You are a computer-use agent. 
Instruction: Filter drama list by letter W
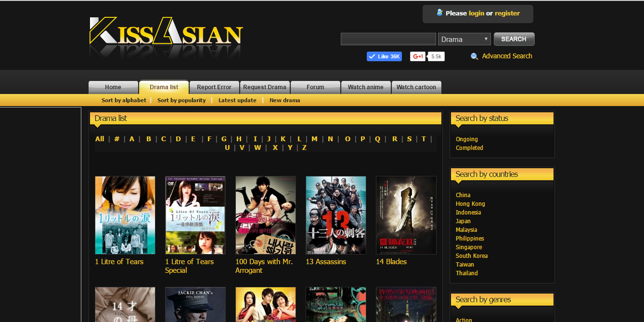pyautogui.click(x=258, y=148)
